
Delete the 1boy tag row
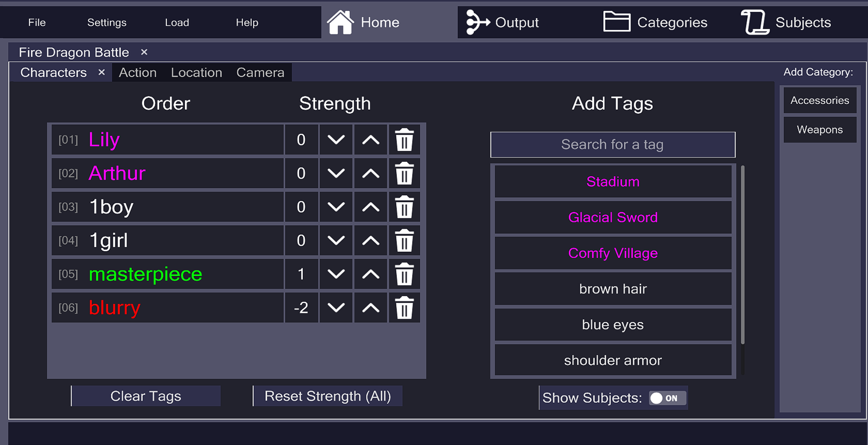point(404,207)
